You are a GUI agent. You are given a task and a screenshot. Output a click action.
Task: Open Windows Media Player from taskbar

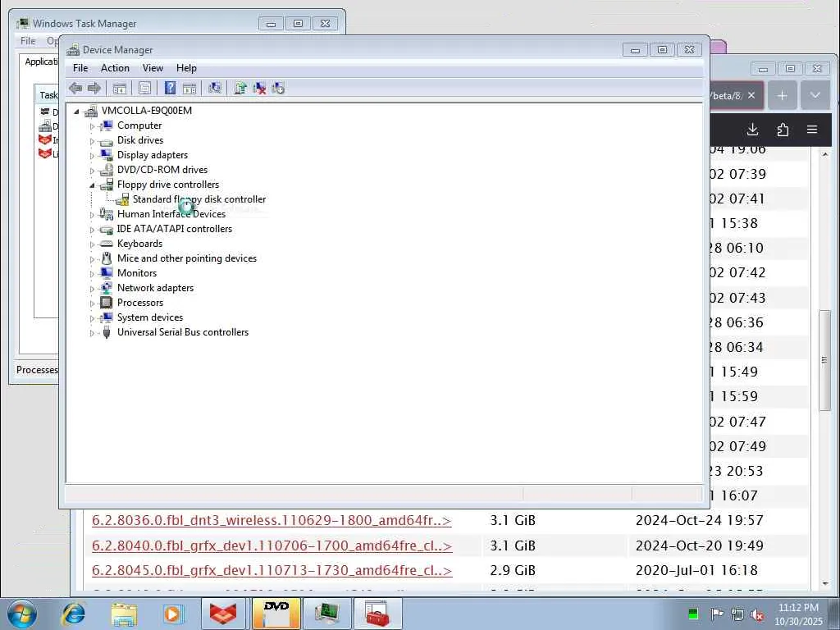(172, 614)
